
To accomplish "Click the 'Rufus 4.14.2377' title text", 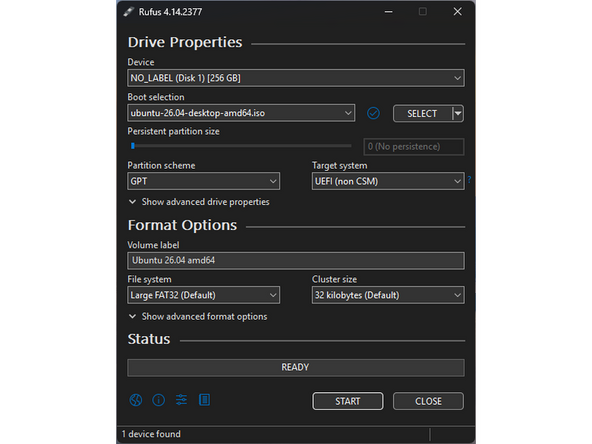I will [170, 12].
